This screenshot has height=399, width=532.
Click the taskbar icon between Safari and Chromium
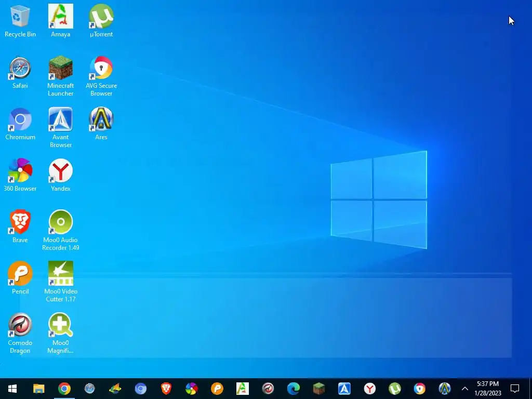pos(115,389)
